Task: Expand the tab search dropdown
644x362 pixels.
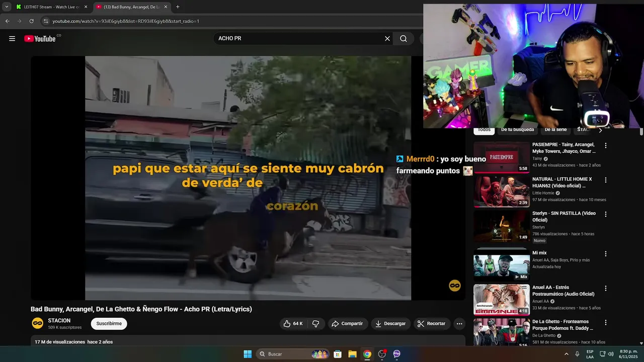Action: pos(7,7)
